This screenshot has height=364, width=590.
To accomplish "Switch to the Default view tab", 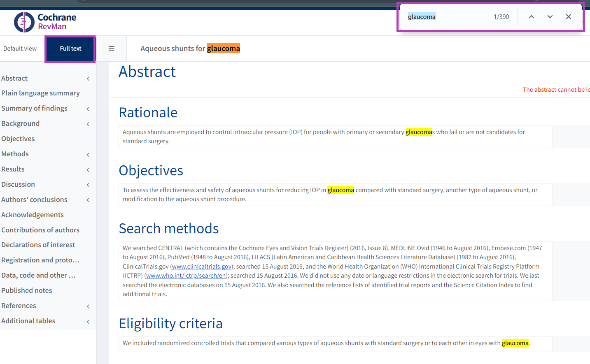I will click(20, 49).
